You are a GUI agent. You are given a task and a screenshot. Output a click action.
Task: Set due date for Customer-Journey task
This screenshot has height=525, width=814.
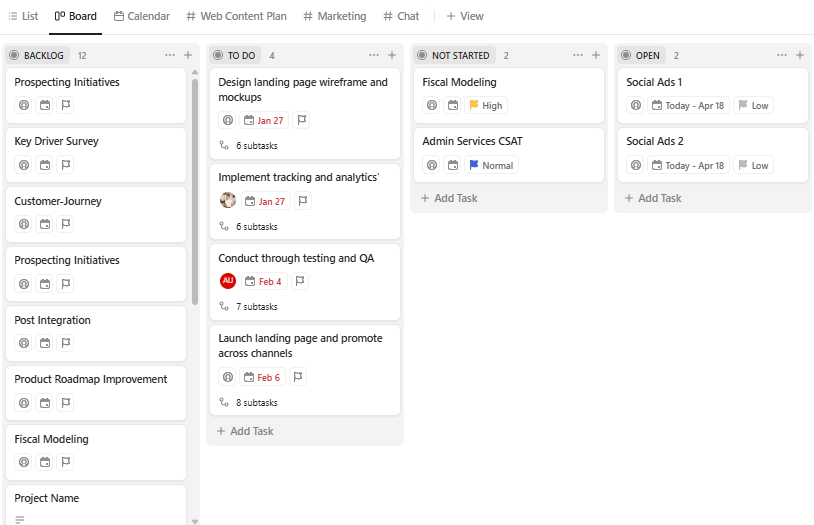(45, 224)
